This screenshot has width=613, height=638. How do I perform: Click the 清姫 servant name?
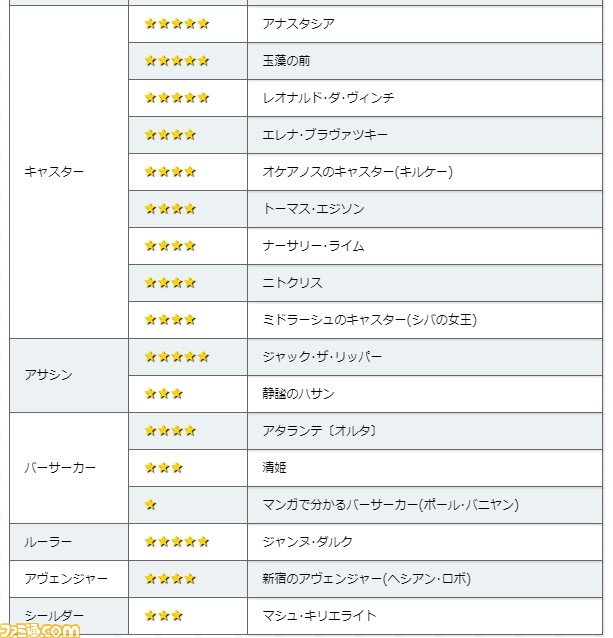click(274, 468)
